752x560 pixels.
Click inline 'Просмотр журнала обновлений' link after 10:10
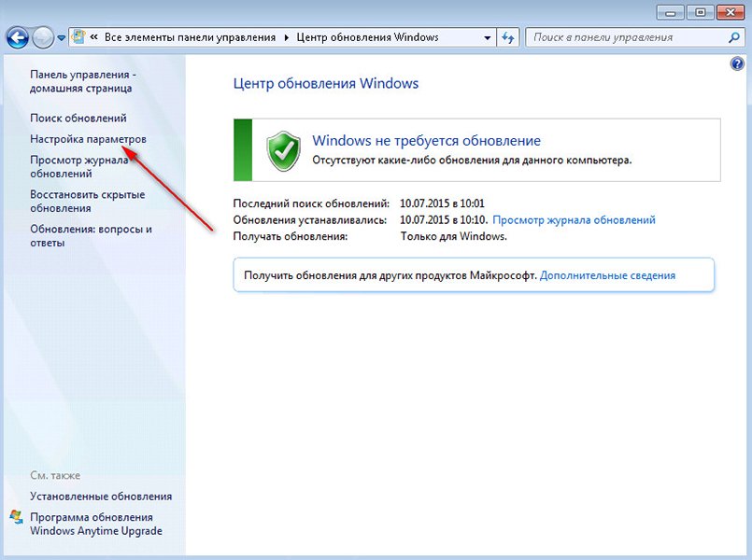[575, 220]
